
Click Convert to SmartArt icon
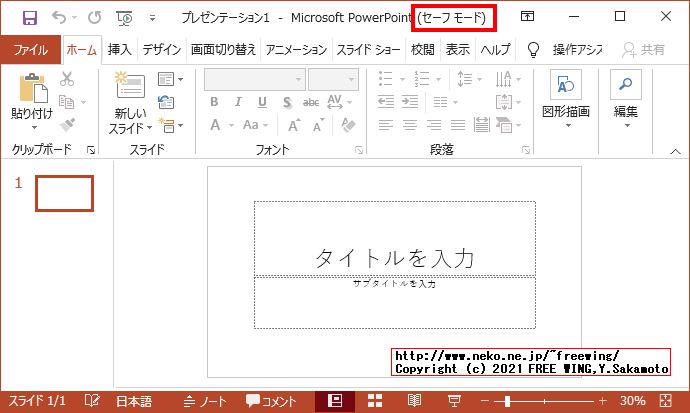coord(503,125)
